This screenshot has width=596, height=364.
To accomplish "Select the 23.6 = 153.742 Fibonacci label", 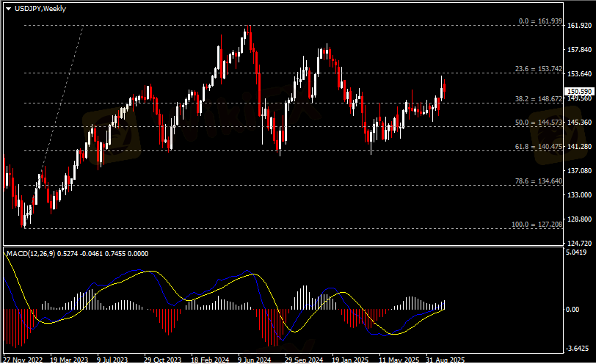I will [539, 69].
